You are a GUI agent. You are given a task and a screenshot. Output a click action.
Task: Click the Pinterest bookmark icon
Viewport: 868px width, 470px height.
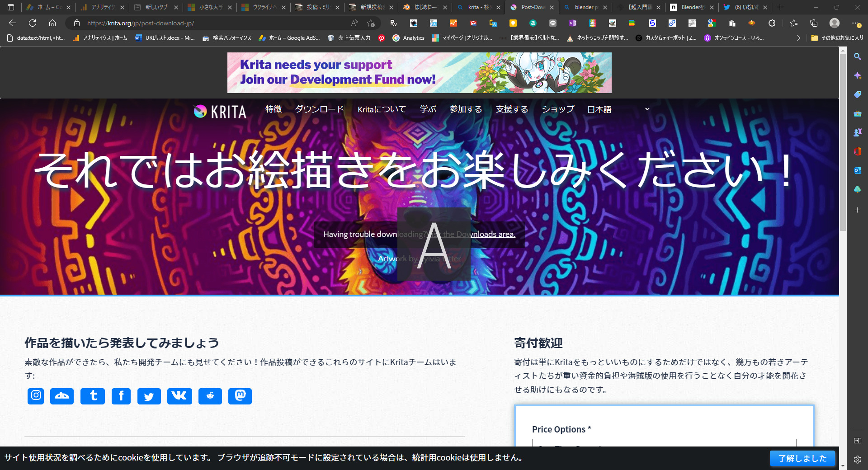(x=382, y=38)
